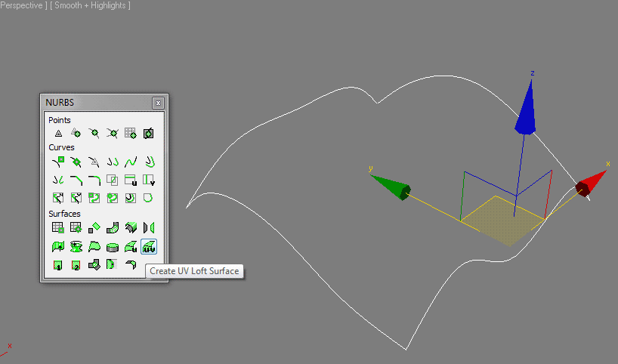
Task: Select the Surface Edge Curve tool
Action: (x=149, y=198)
